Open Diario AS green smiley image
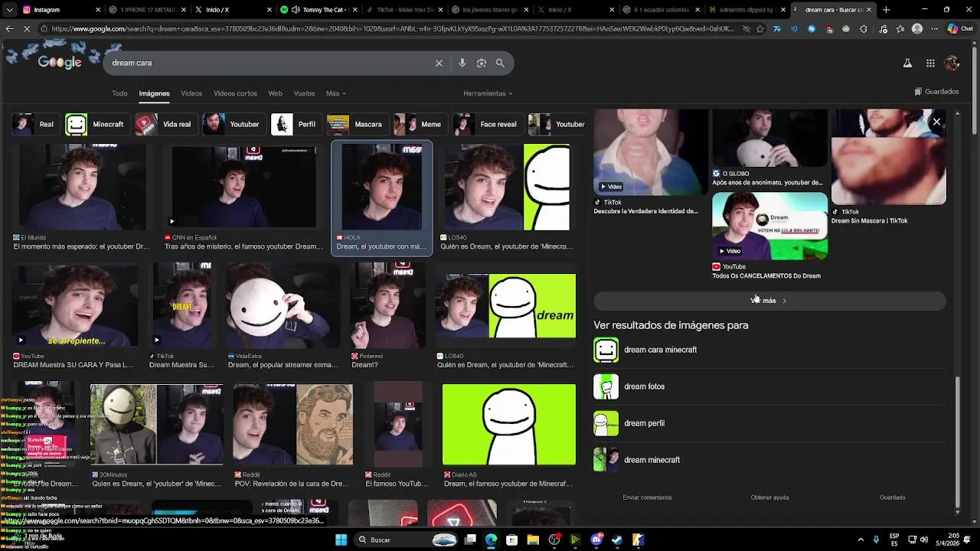The width and height of the screenshot is (980, 551). coord(508,425)
